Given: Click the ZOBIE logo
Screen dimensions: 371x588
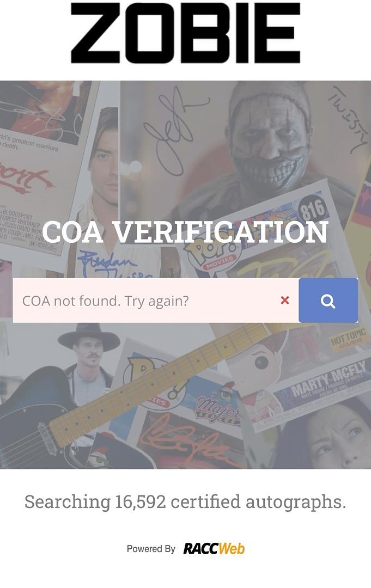Looking at the screenshot, I should point(185,33).
